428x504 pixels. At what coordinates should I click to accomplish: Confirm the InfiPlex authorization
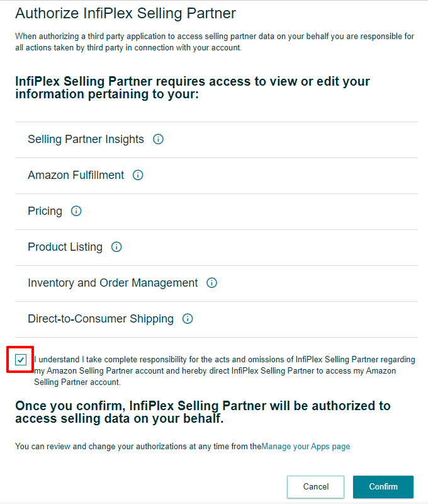tap(383, 486)
